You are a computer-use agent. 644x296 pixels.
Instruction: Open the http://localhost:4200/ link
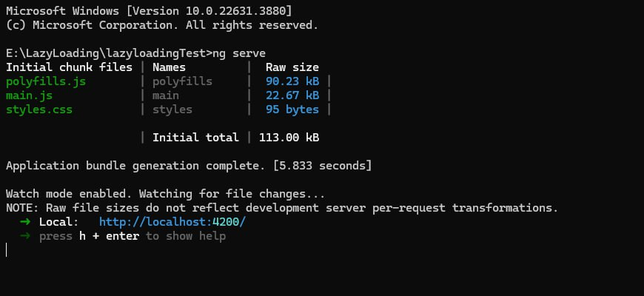click(x=172, y=222)
